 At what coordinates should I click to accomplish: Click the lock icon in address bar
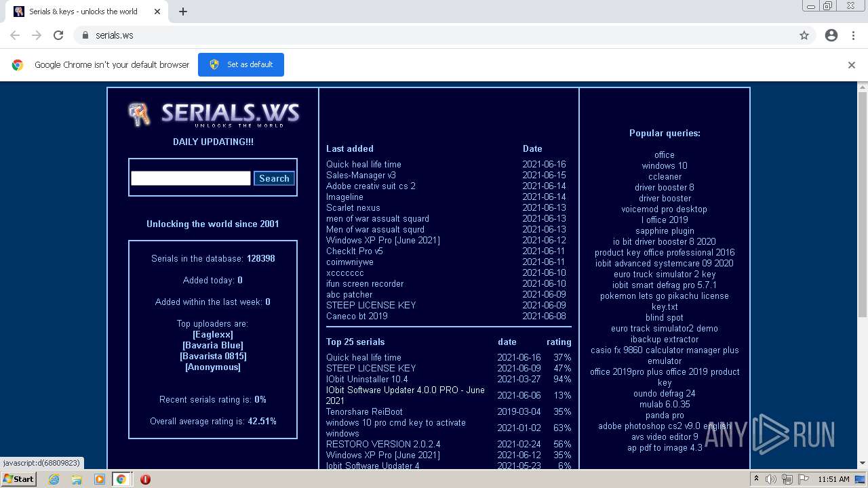click(85, 35)
